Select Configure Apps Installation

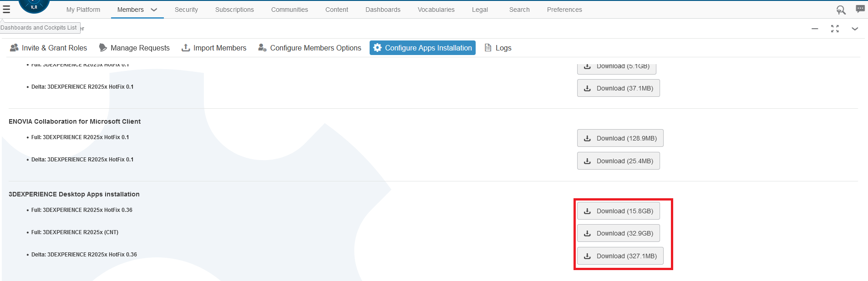[x=422, y=48]
